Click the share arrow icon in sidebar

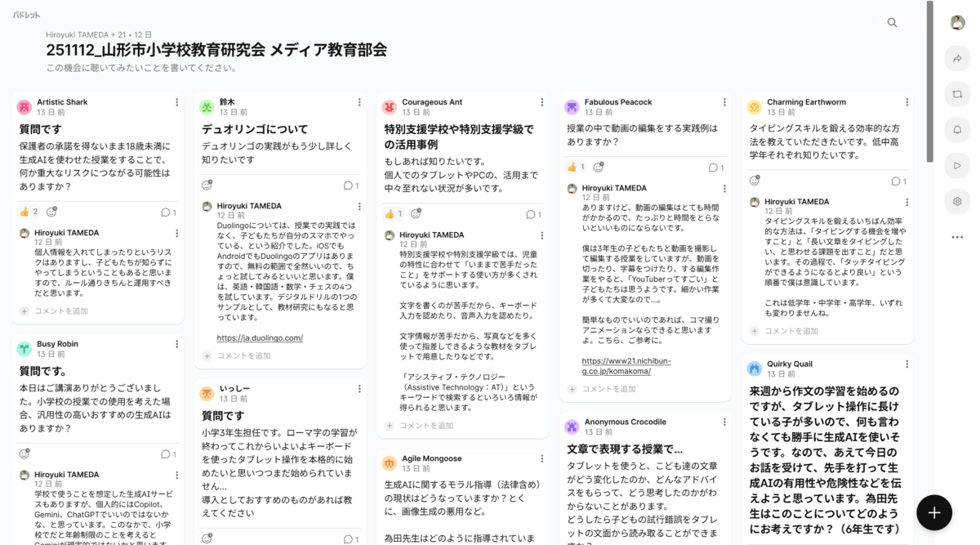click(957, 59)
